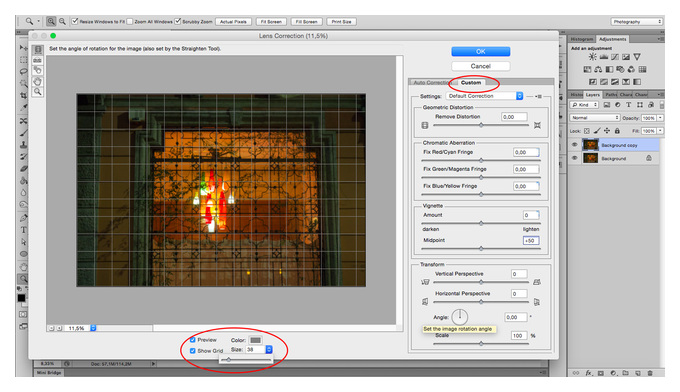
Task: Add a Vibrance adjustment
Action: [637, 57]
